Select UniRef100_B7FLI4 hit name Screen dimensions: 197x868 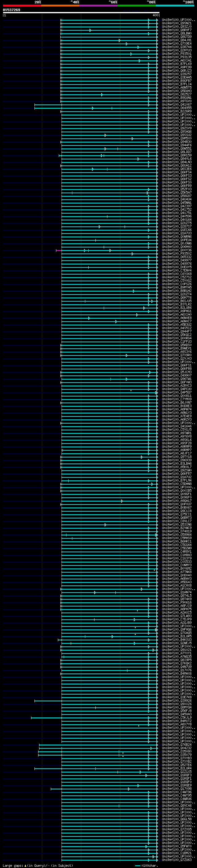[176, 84]
